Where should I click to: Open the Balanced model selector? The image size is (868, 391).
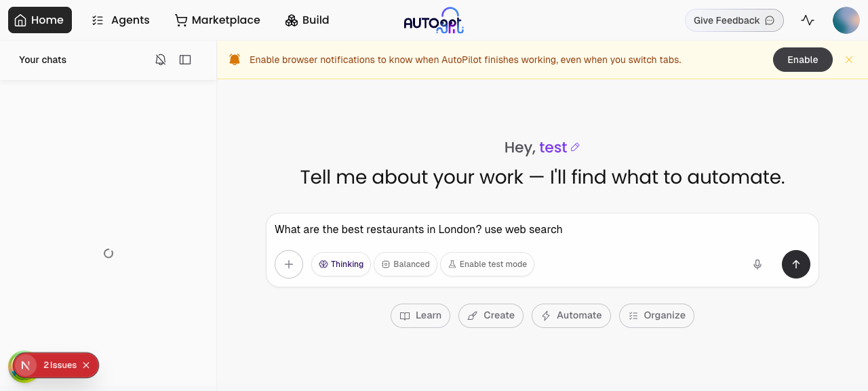tap(406, 264)
